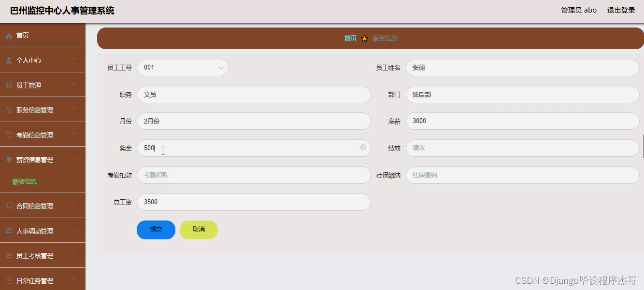This screenshot has height=290, width=644.
Task: Click the blue 提交 button
Action: pyautogui.click(x=156, y=230)
